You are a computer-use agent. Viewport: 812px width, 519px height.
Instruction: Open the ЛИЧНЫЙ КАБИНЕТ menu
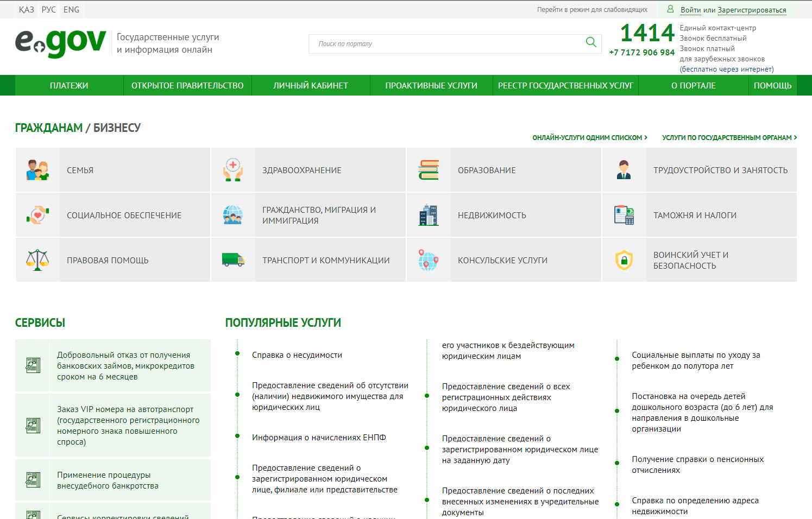click(310, 86)
